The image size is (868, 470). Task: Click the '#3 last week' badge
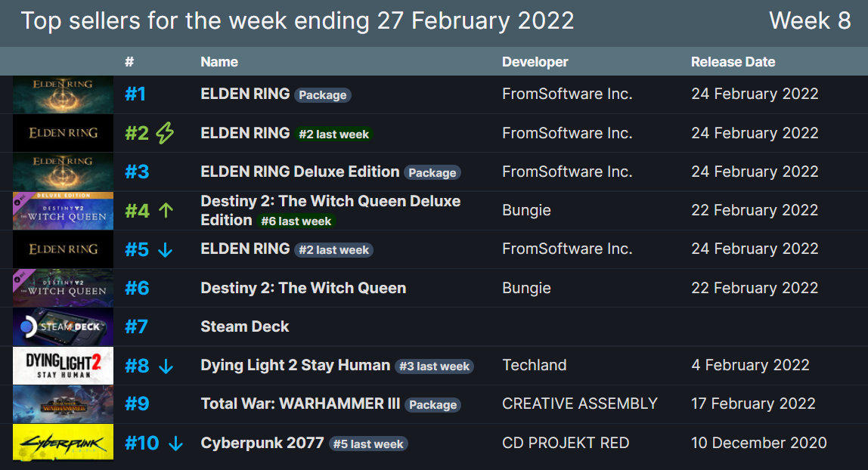435,366
